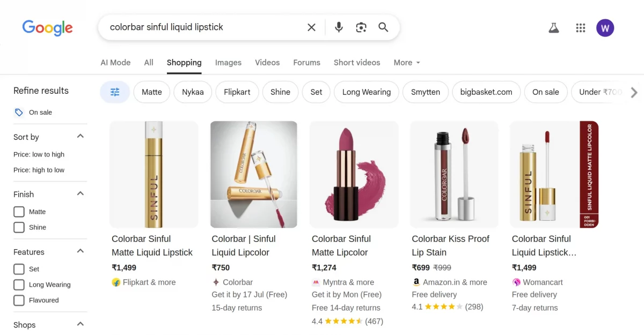Start a voice search with the microphone

point(338,27)
